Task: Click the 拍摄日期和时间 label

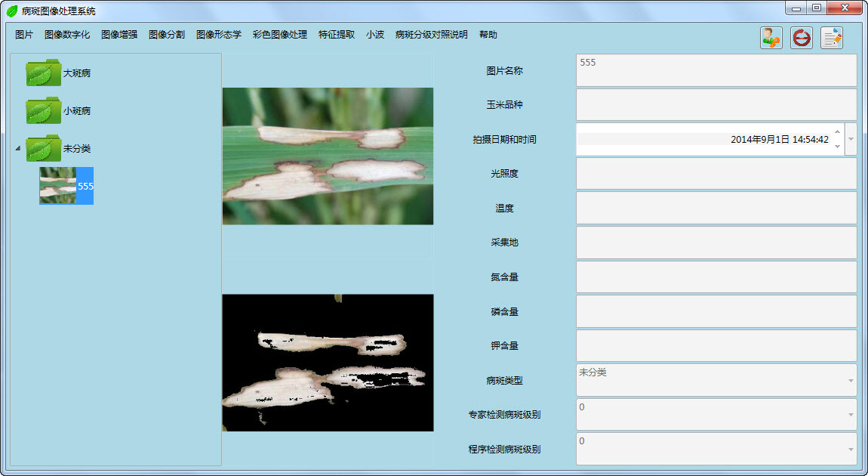Action: 504,139
